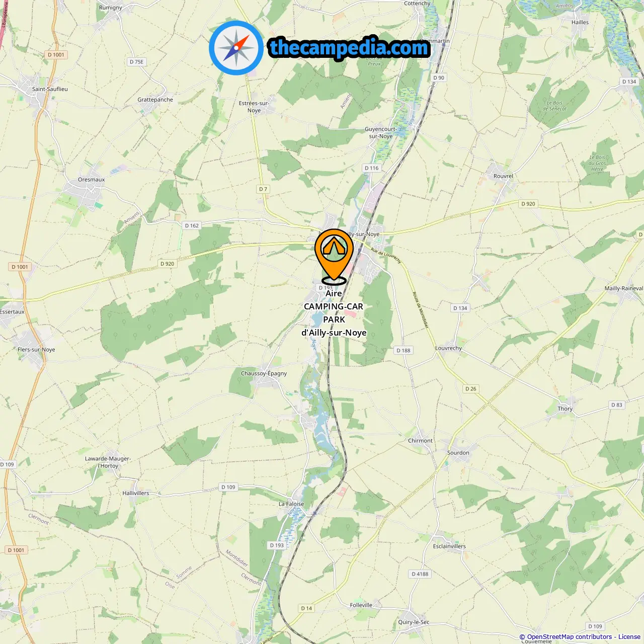Click the Guyencourt-sur-Noye village label
The width and height of the screenshot is (644, 644).
coord(380,133)
